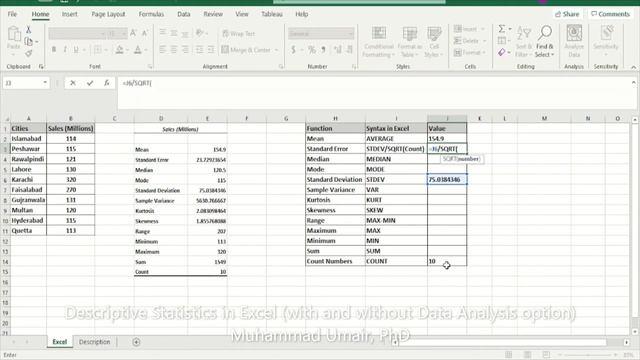The height and width of the screenshot is (360, 640).
Task: Open Find & Select menu
Action: (x=544, y=42)
